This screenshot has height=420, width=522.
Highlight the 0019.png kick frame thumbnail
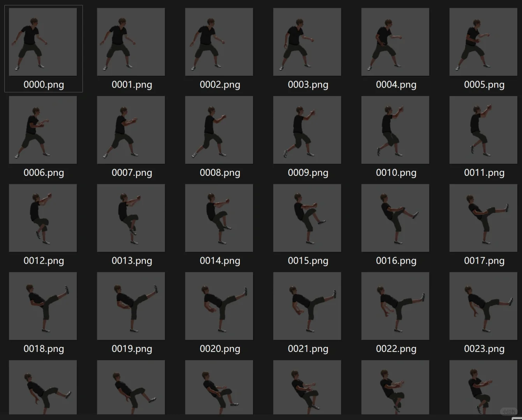coord(131,306)
